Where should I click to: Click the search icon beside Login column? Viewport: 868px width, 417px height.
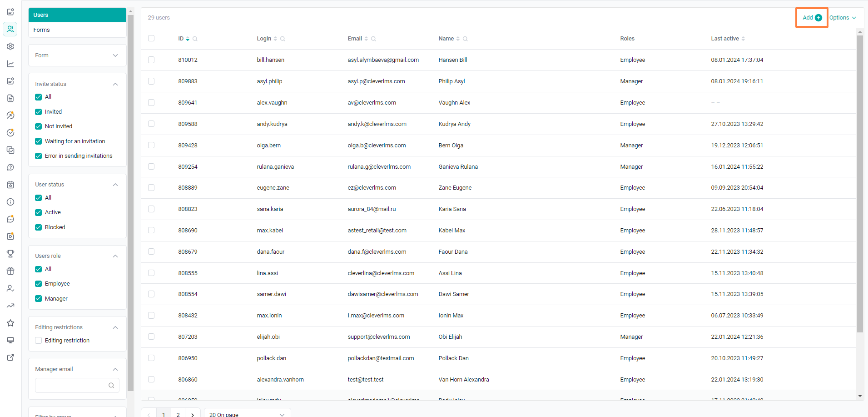tap(283, 39)
